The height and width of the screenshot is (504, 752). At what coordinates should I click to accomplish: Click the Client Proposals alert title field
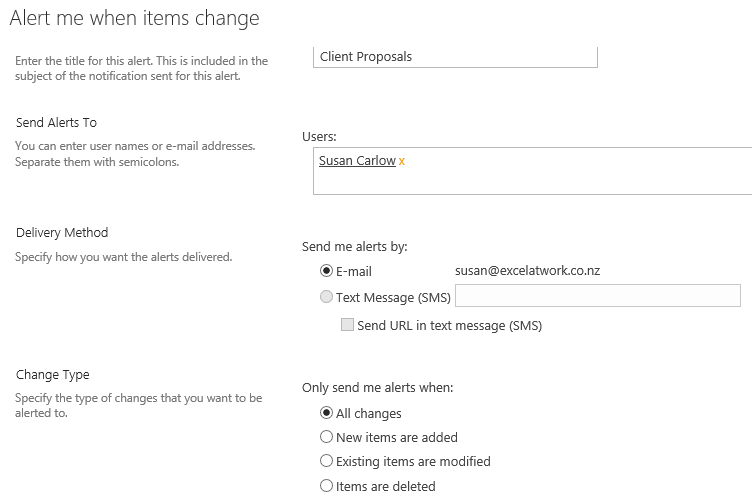click(x=455, y=57)
